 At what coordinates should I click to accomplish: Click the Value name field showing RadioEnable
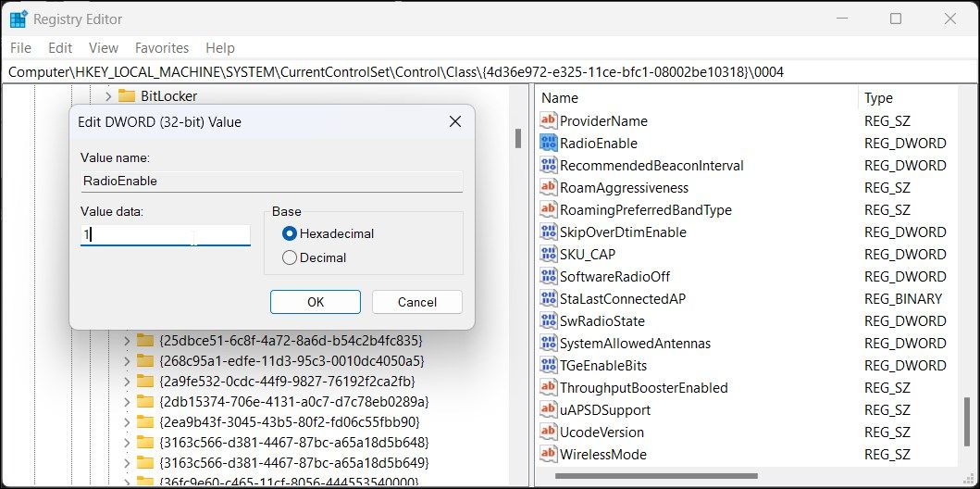(x=272, y=182)
